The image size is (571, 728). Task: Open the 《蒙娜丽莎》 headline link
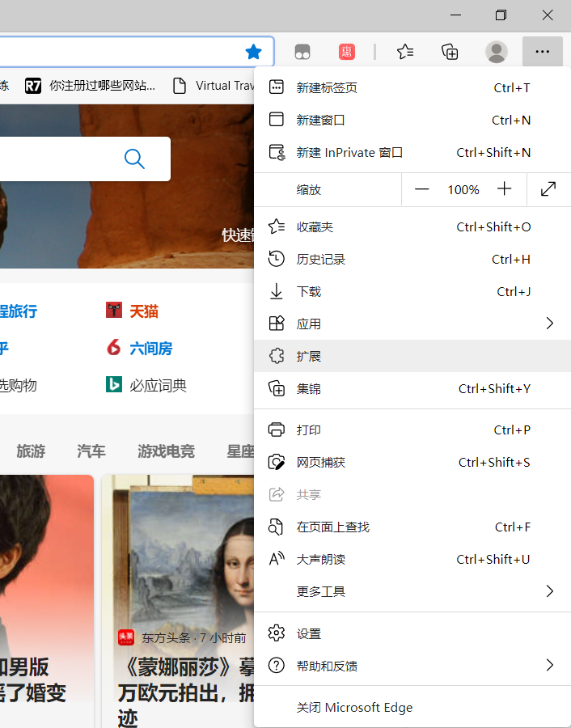(x=186, y=692)
